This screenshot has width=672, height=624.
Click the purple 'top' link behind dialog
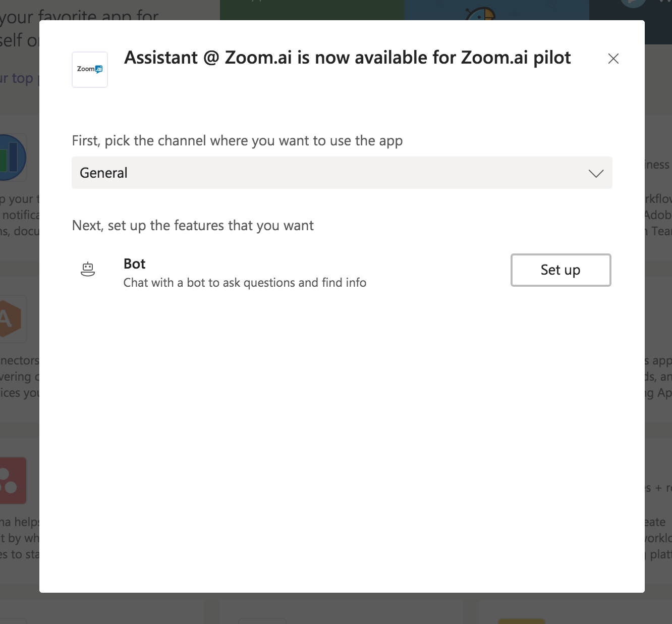click(22, 78)
